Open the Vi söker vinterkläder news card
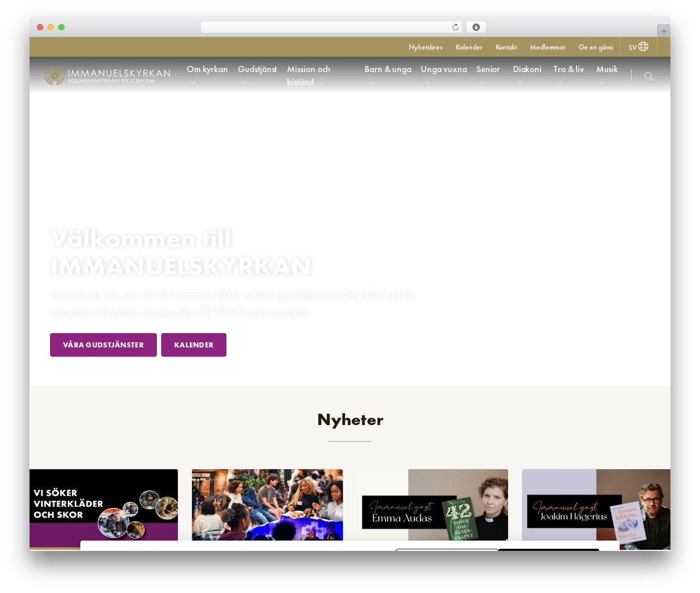This screenshot has height=593, width=700. tap(103, 509)
